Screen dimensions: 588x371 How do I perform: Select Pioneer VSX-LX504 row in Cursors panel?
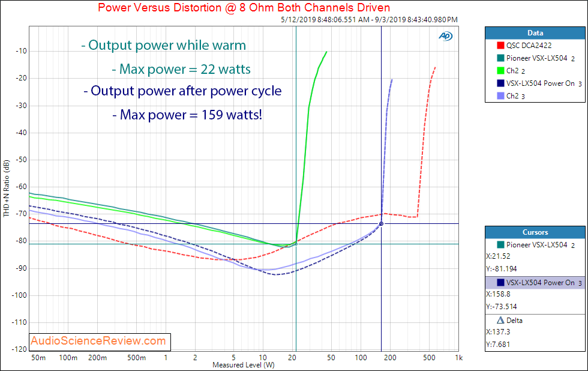(535, 244)
